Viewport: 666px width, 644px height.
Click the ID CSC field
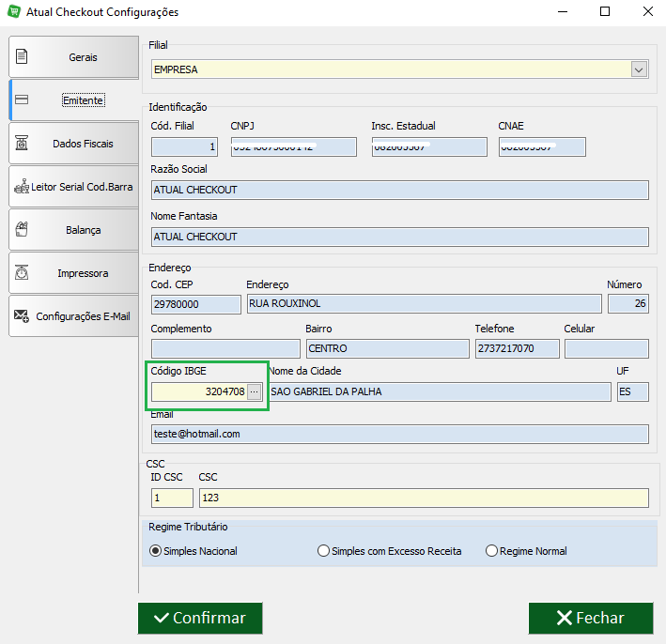pos(172,498)
